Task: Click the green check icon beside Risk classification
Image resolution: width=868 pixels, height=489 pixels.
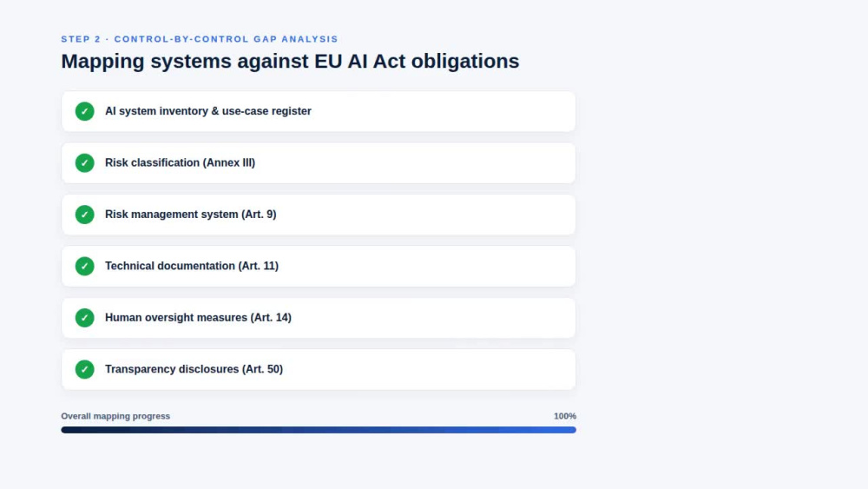Action: pos(85,162)
